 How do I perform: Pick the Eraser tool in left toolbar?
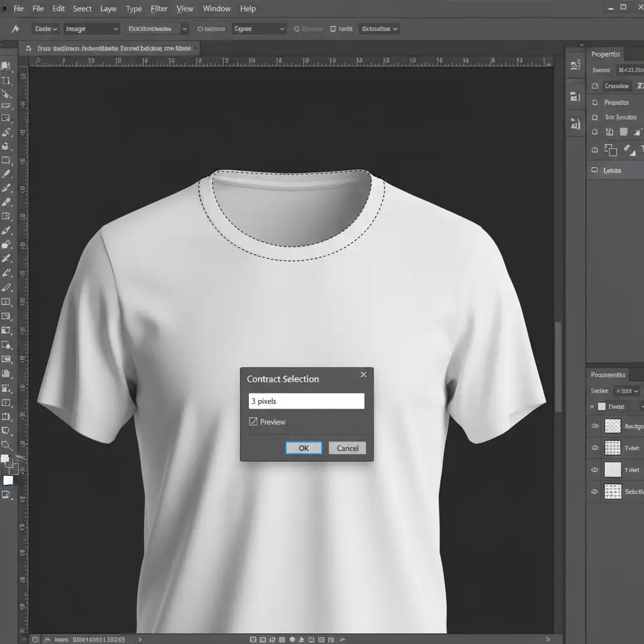point(6,203)
